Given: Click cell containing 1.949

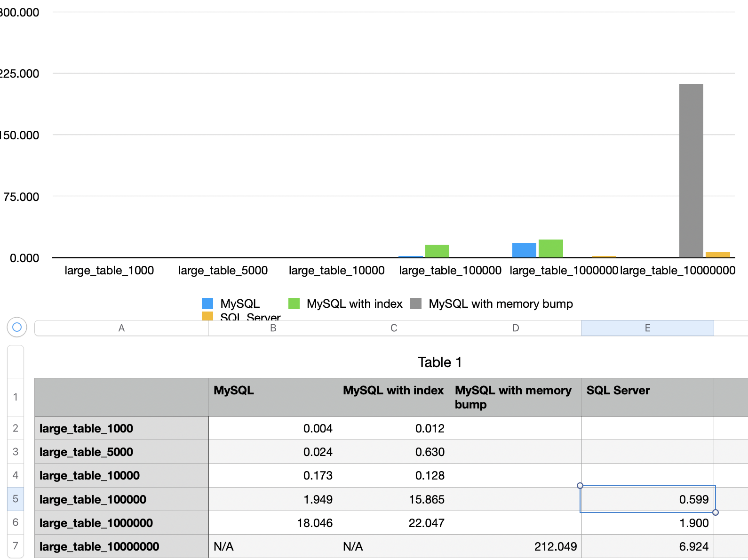Looking at the screenshot, I should click(x=273, y=499).
